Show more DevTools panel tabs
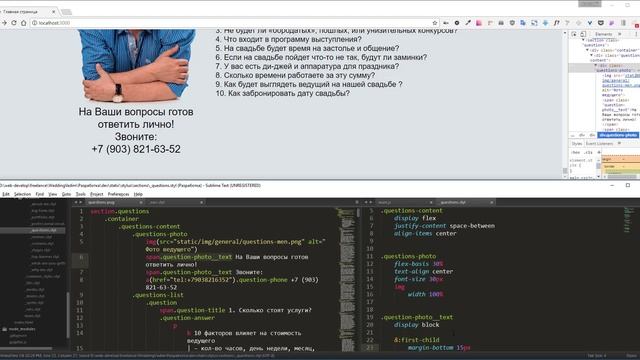Viewport: 640px width, 360px height. pos(620,34)
